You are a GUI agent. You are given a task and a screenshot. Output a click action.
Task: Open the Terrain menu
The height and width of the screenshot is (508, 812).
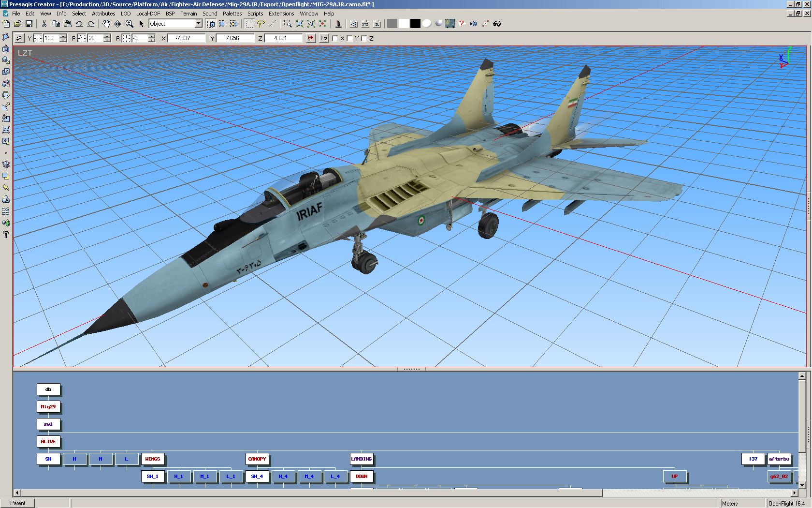tap(188, 14)
